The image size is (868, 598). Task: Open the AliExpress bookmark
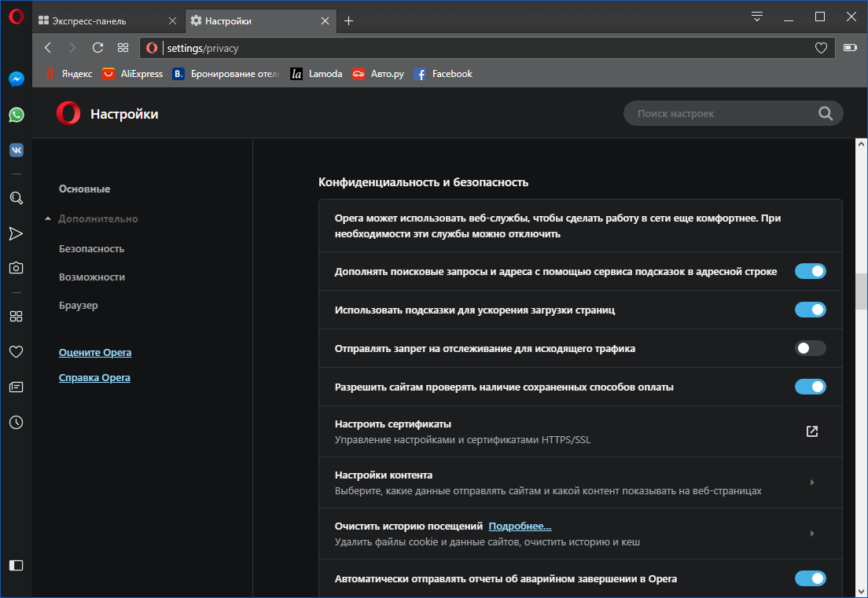pyautogui.click(x=132, y=74)
